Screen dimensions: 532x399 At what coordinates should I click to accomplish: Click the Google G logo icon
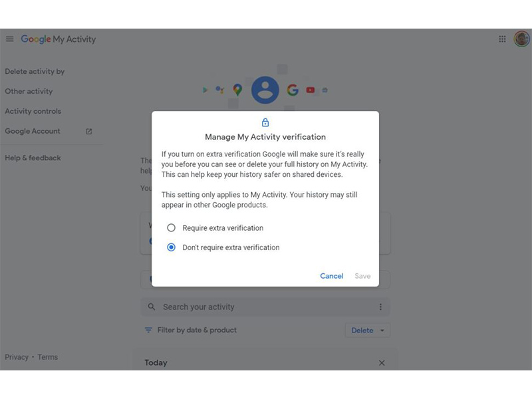tap(293, 90)
